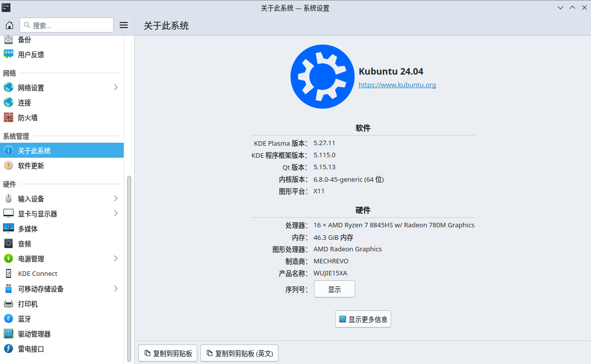Click the 备份 backup clock icon
The height and width of the screenshot is (364, 591).
coord(9,40)
